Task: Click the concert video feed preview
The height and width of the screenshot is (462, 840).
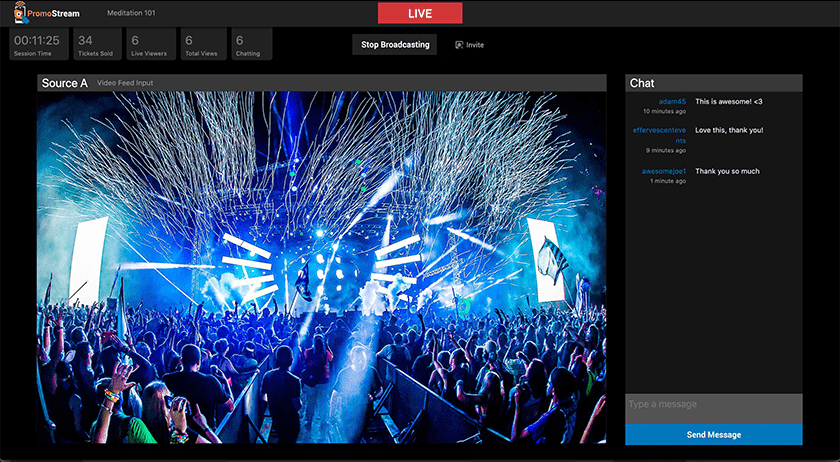Action: tap(321, 268)
